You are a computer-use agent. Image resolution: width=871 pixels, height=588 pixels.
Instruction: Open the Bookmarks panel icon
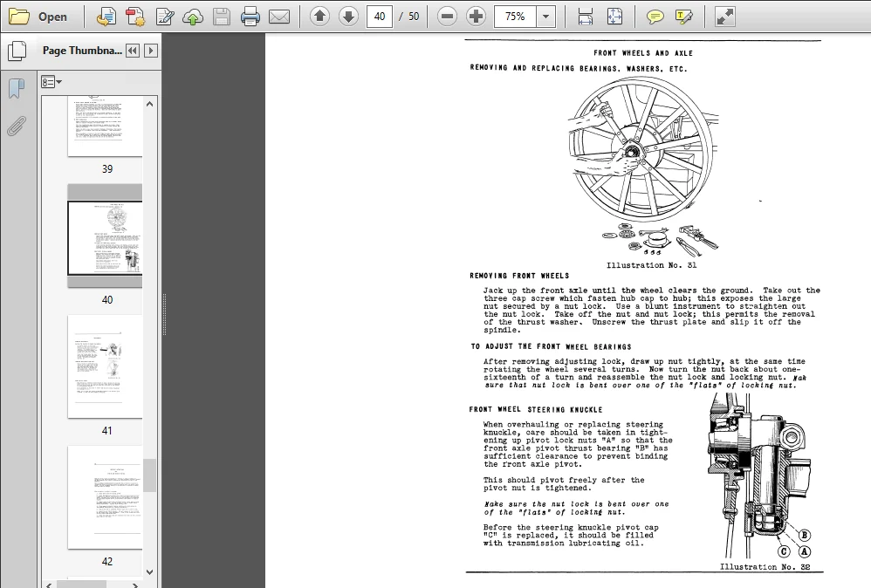pyautogui.click(x=17, y=88)
